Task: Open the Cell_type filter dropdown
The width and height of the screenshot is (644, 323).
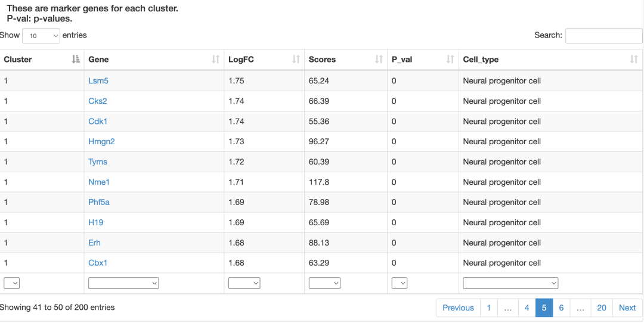Action: (510, 283)
